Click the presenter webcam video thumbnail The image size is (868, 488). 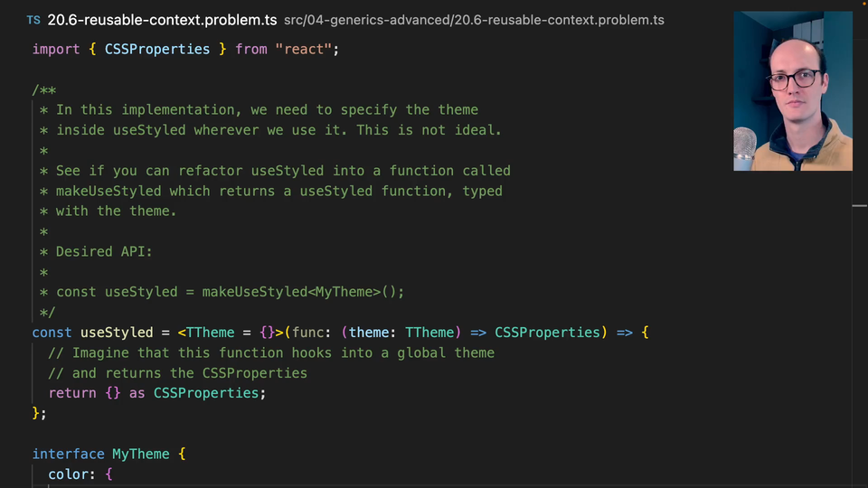(792, 90)
